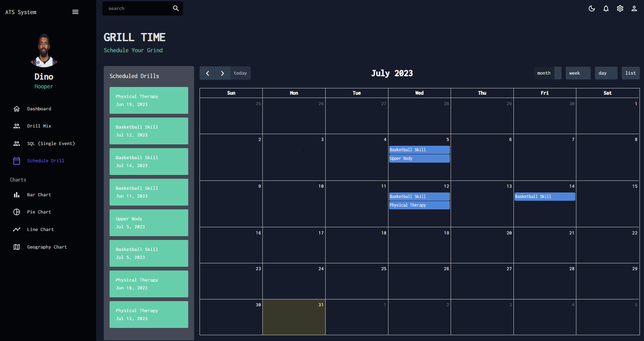The height and width of the screenshot is (341, 644).
Task: Open settings gear icon
Action: pyautogui.click(x=620, y=9)
